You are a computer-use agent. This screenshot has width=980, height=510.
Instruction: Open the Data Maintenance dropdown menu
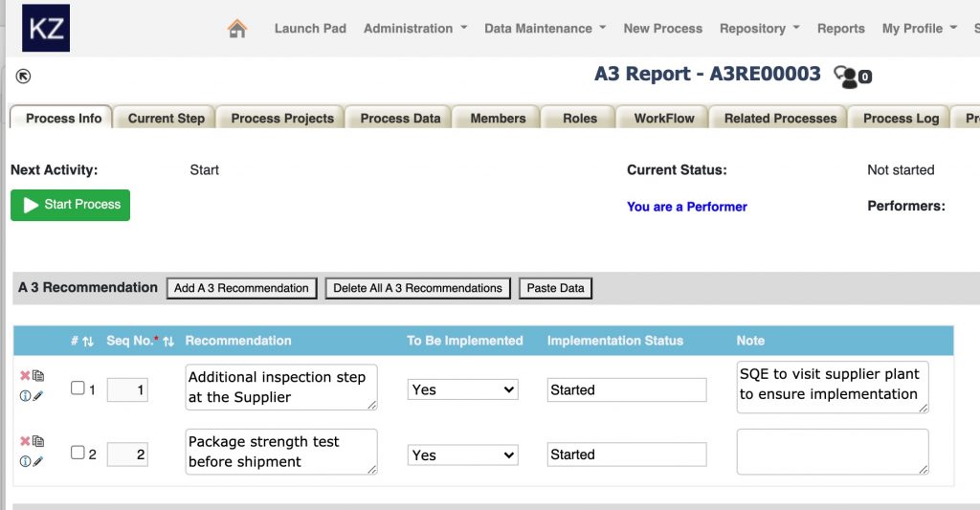pos(545,29)
